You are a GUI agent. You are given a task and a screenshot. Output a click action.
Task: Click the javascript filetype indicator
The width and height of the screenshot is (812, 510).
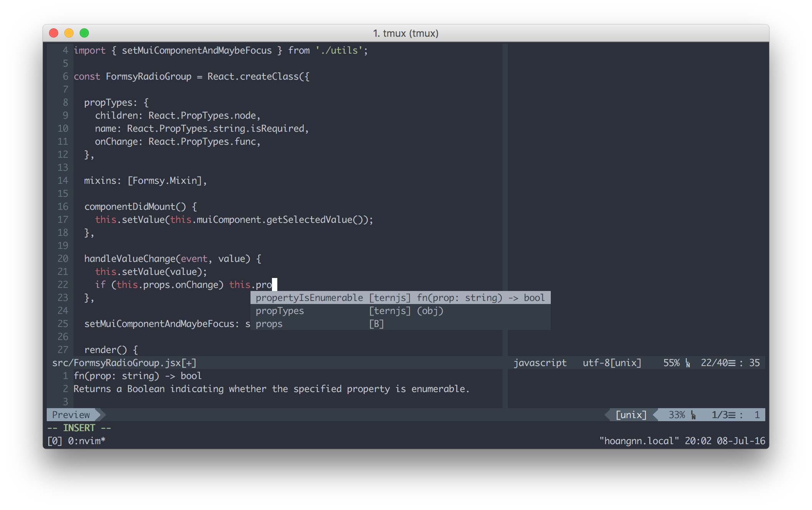[540, 363]
